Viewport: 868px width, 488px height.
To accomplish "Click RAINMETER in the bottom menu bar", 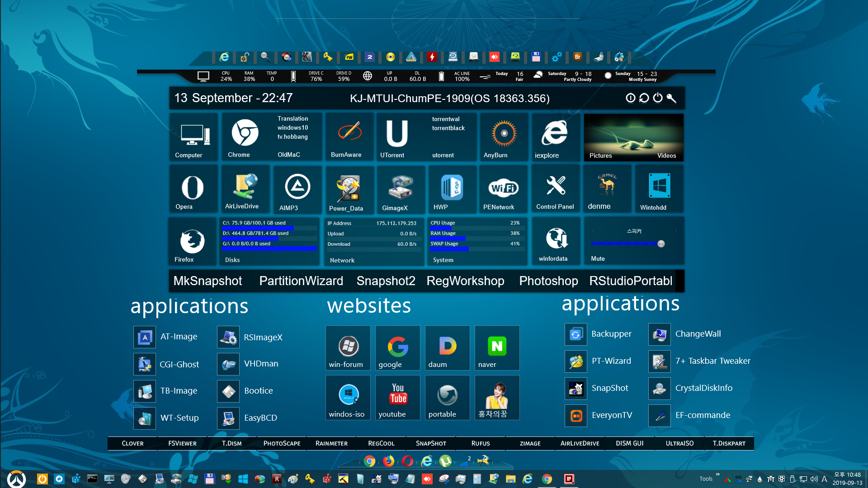I will (331, 443).
